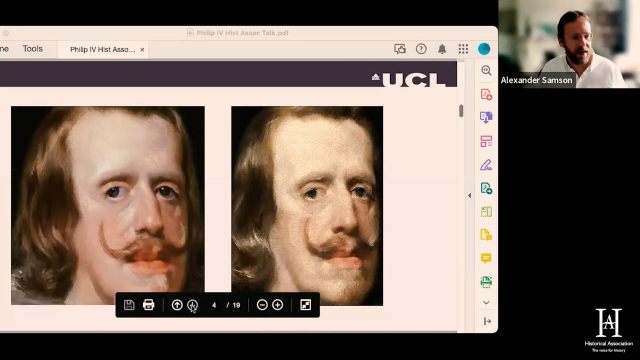Select the Edit PDF tool
Screen dimensions: 640x360
point(486,188)
